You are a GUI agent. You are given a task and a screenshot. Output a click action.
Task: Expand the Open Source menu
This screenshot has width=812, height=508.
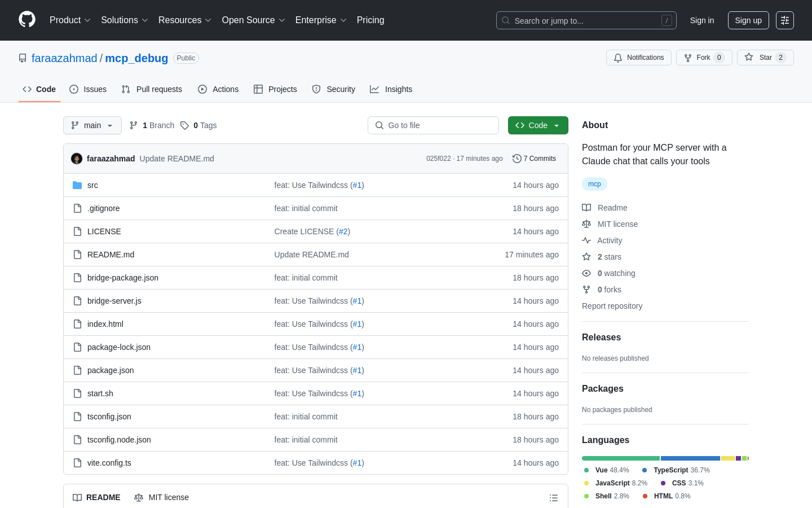pos(254,20)
